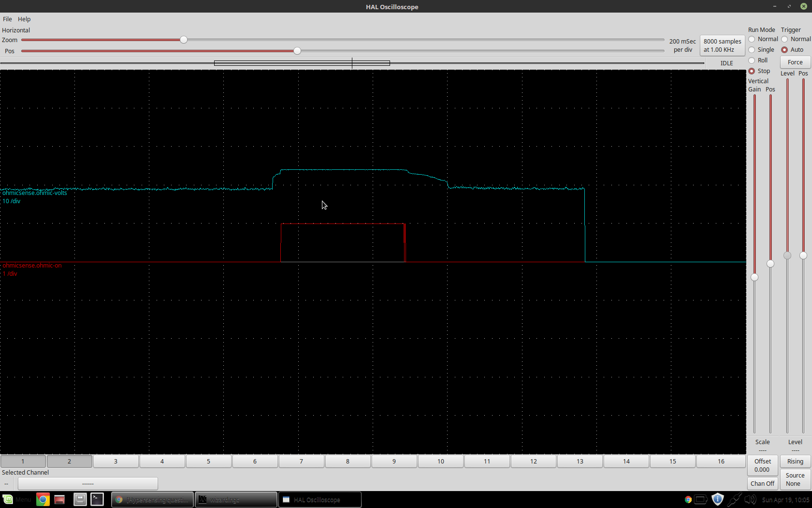Screen dimensions: 812x508
Task: Toggle the Rising trigger edge button
Action: click(x=795, y=461)
